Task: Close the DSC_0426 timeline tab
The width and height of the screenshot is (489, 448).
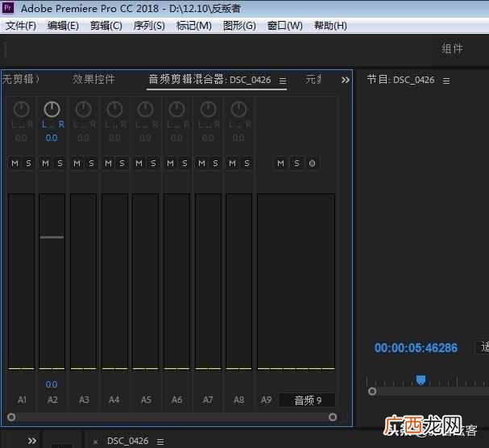Action: (x=95, y=442)
